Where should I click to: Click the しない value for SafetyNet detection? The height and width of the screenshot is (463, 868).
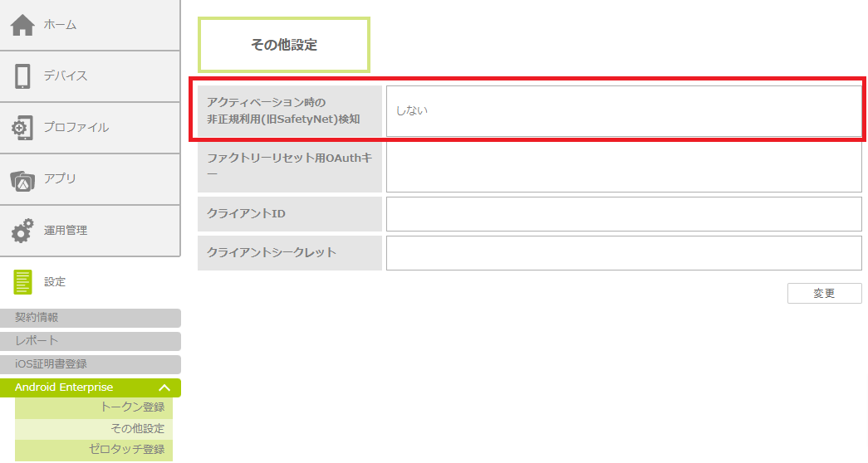click(x=411, y=110)
